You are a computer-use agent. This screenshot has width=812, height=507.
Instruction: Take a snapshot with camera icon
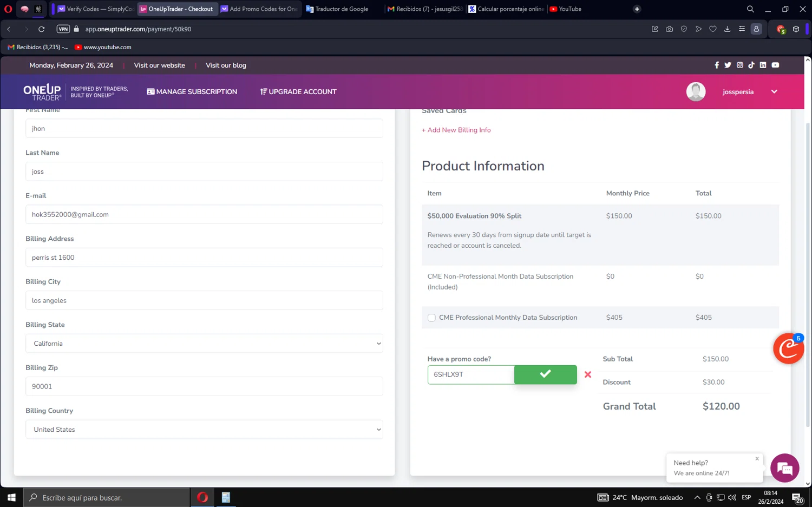[x=670, y=29]
